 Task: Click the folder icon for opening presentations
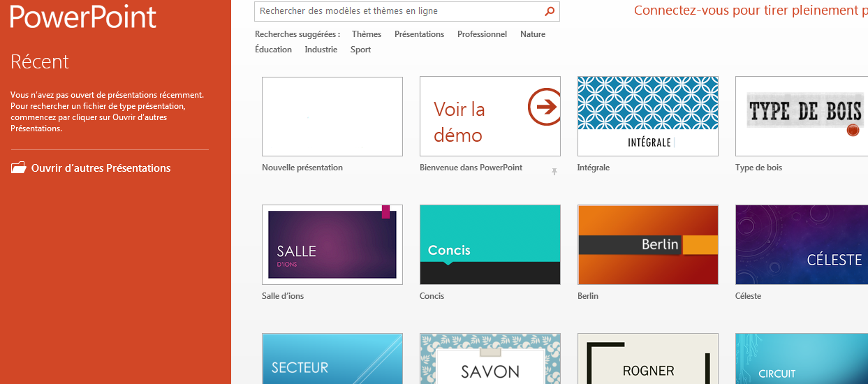18,168
